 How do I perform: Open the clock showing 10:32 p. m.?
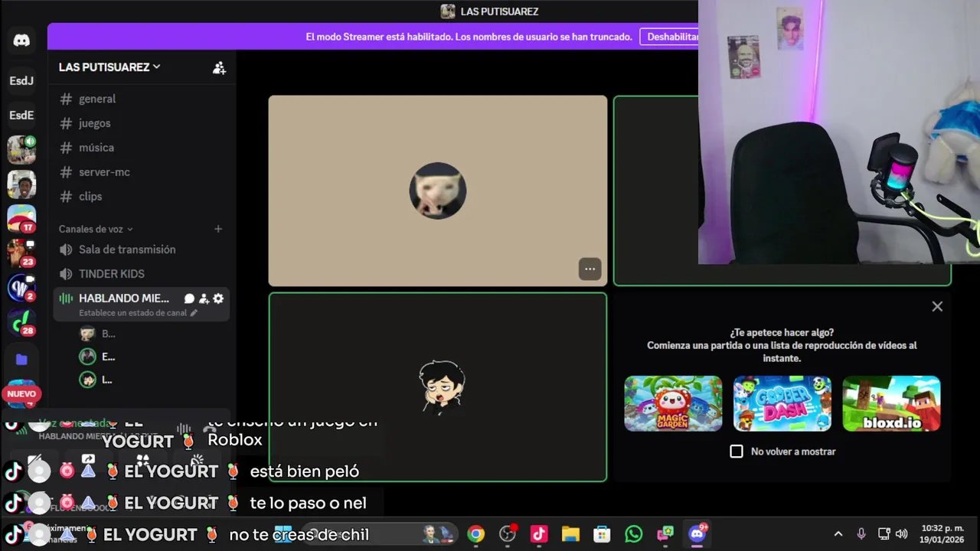[942, 534]
